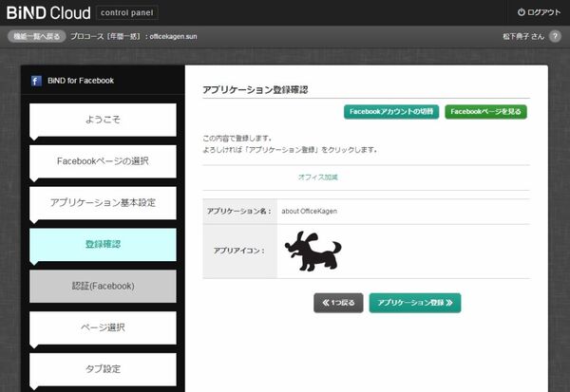Open アプリケーション基本設定 step

coord(103,203)
